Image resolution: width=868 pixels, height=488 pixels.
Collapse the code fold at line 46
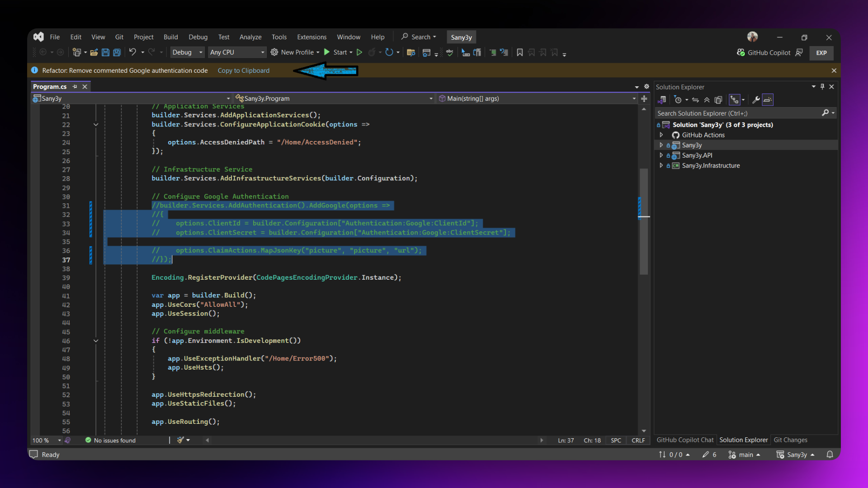96,341
